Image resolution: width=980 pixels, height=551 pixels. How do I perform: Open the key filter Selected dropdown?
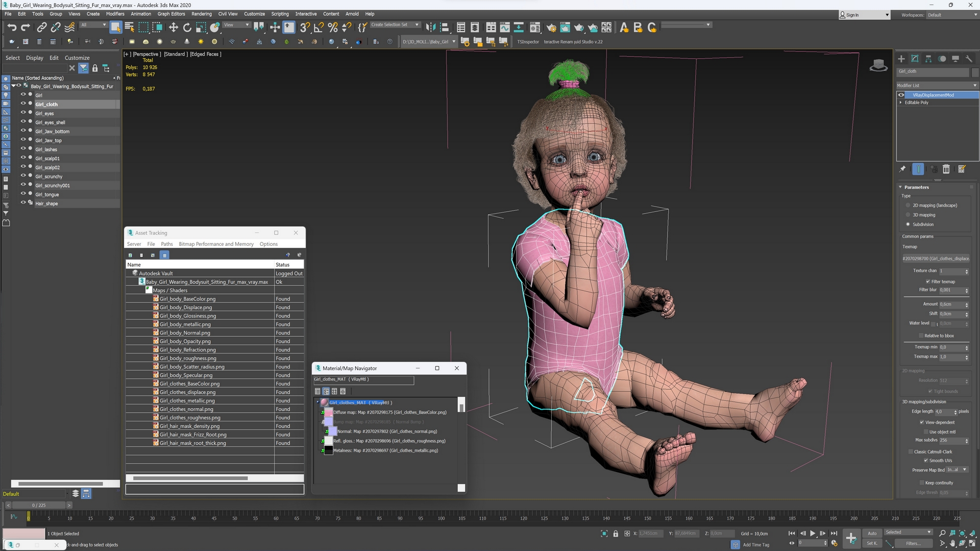pos(909,533)
